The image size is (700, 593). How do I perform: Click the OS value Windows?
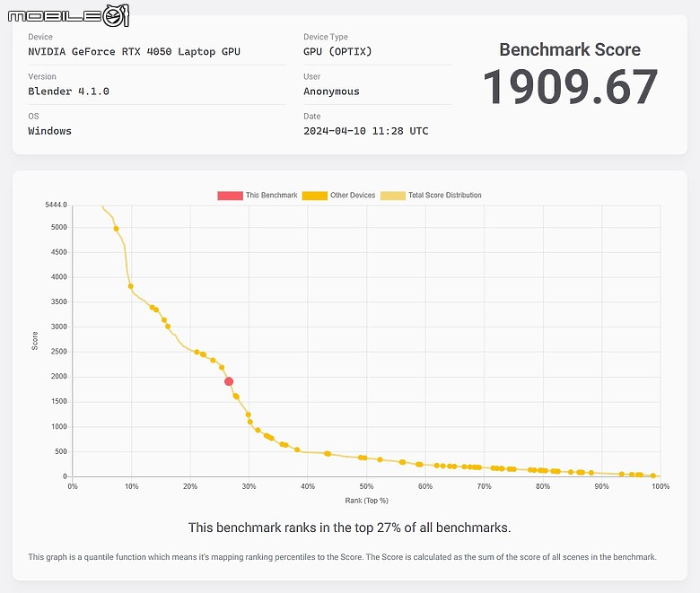(49, 131)
